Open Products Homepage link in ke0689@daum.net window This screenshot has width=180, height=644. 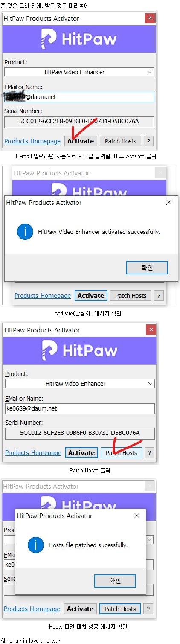click(x=33, y=453)
